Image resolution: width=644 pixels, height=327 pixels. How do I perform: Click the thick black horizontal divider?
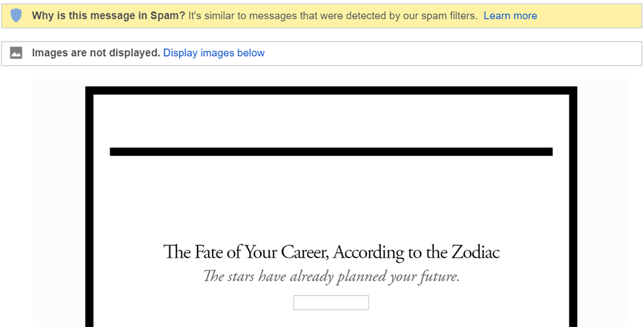(331, 152)
